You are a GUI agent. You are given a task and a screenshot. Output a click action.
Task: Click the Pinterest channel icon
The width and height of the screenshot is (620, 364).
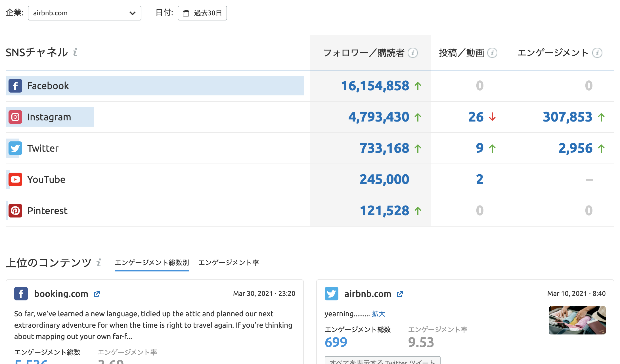15,211
